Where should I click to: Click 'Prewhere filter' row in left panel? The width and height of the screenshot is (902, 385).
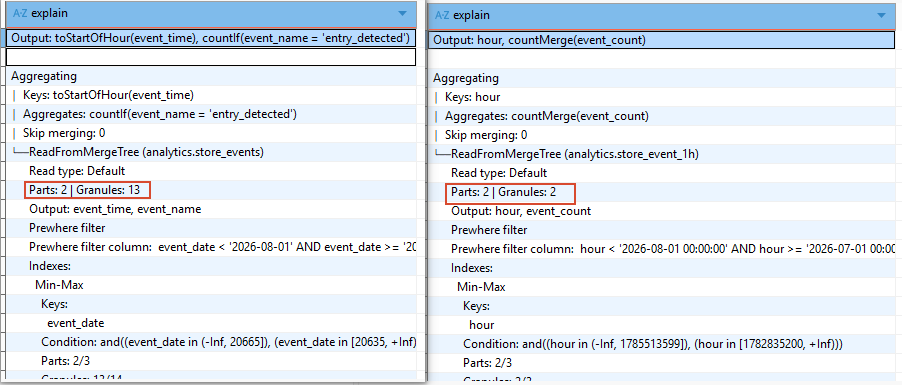click(211, 228)
